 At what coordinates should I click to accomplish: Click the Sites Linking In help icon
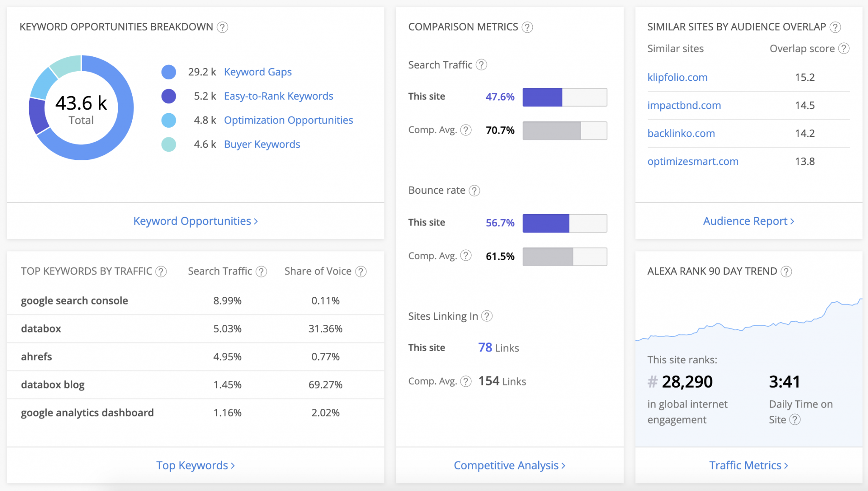click(487, 316)
